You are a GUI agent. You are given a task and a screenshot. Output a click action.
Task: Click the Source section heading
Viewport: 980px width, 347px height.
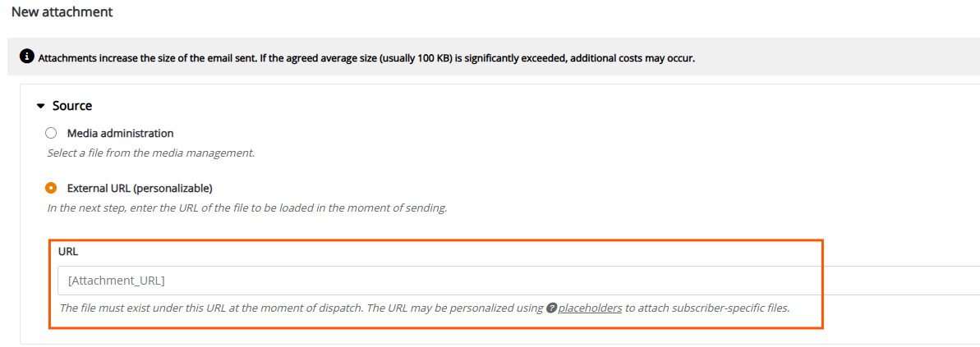point(72,106)
